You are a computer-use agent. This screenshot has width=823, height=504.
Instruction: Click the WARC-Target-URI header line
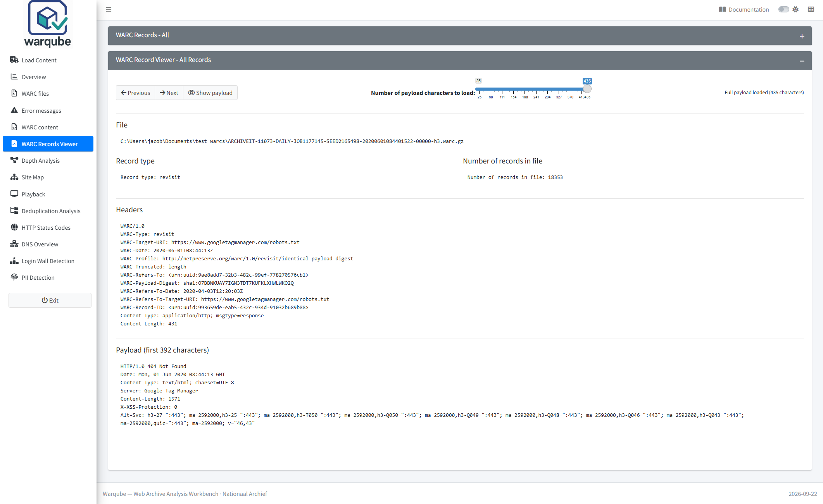pyautogui.click(x=210, y=243)
